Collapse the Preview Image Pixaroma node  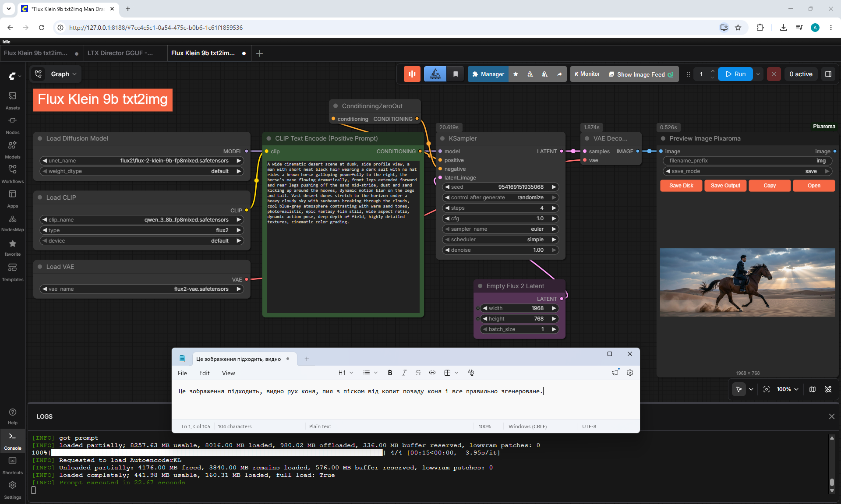click(663, 138)
